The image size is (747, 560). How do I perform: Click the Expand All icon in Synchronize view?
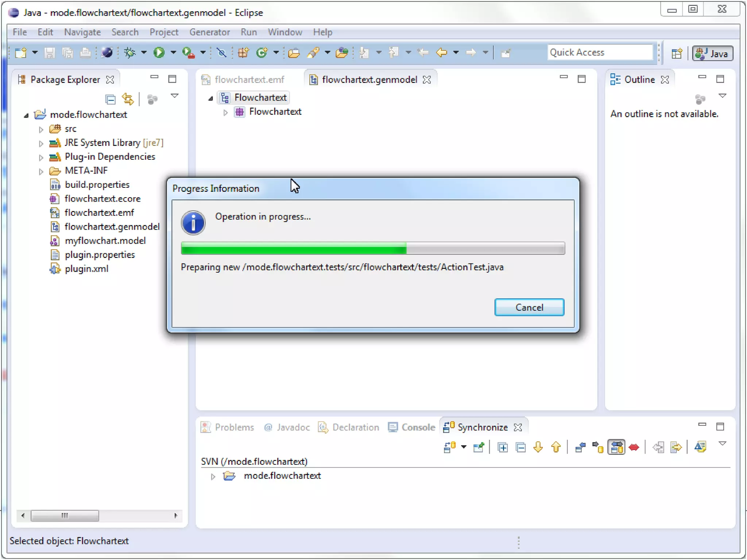tap(503, 447)
